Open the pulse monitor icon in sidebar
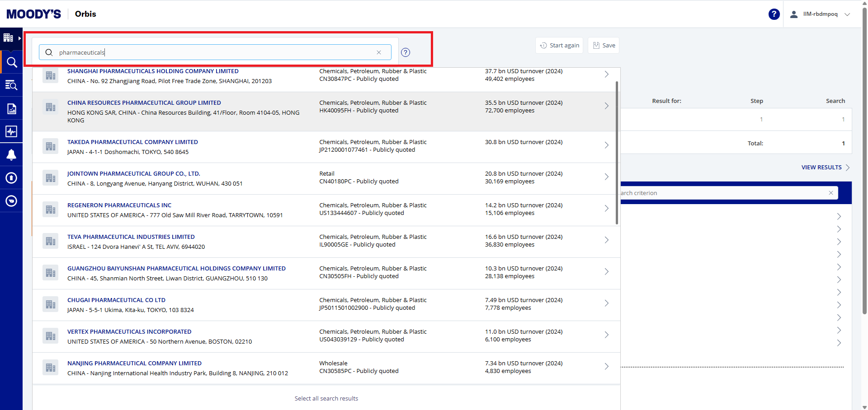The height and width of the screenshot is (410, 868). click(x=11, y=131)
